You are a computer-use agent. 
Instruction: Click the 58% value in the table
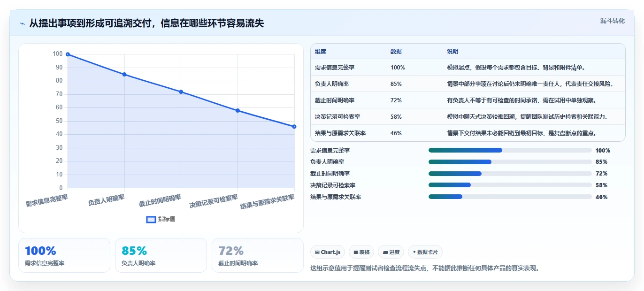pos(396,117)
